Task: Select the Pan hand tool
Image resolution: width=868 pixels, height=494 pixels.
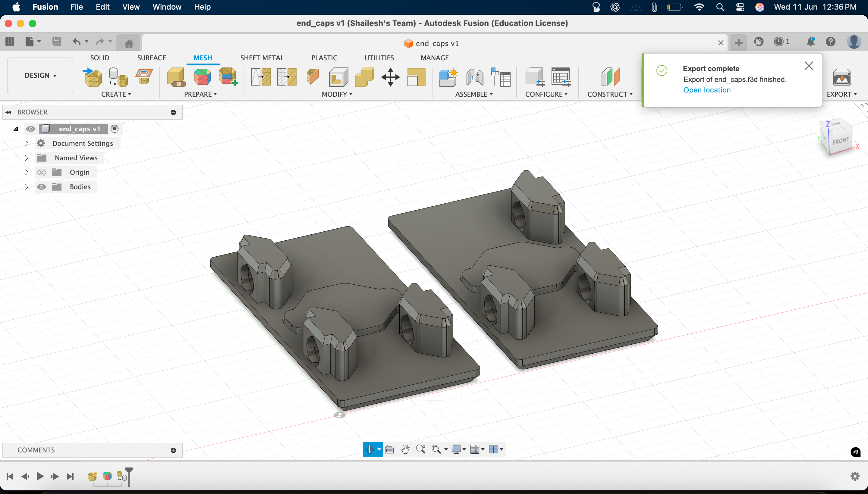Action: click(405, 449)
